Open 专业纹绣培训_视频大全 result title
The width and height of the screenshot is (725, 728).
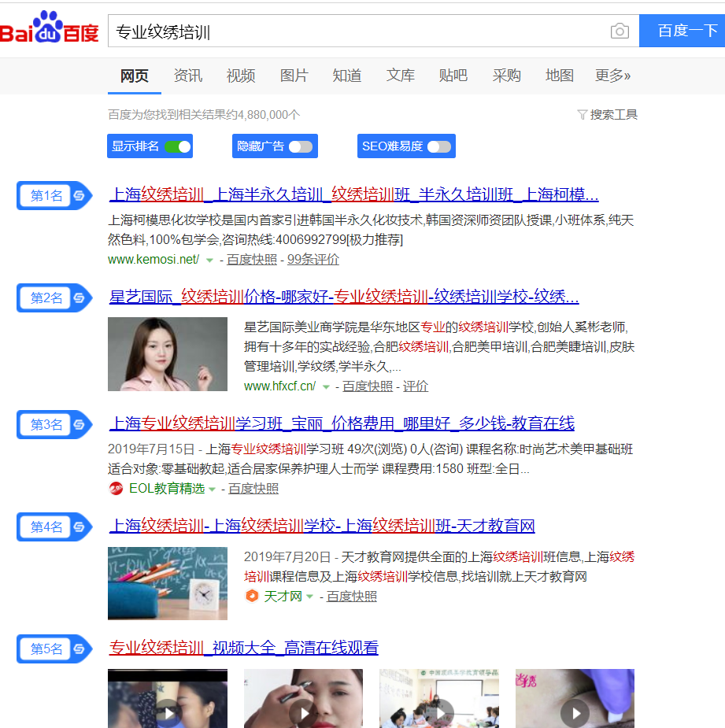pyautogui.click(x=243, y=647)
